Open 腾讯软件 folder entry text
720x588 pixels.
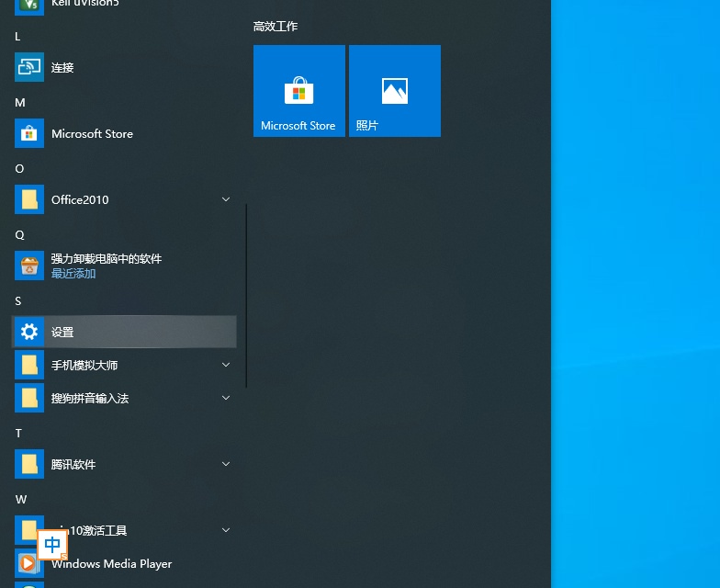tap(73, 465)
